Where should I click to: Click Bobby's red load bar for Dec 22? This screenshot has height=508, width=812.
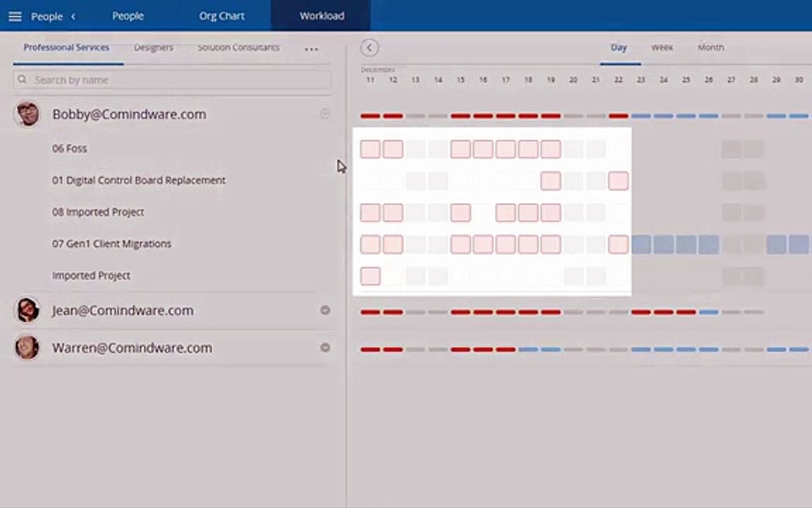point(618,116)
